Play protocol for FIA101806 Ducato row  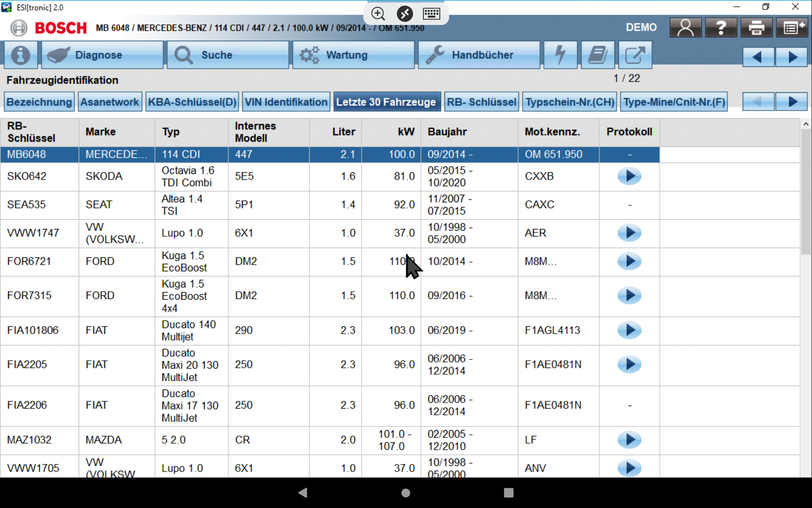pyautogui.click(x=629, y=331)
